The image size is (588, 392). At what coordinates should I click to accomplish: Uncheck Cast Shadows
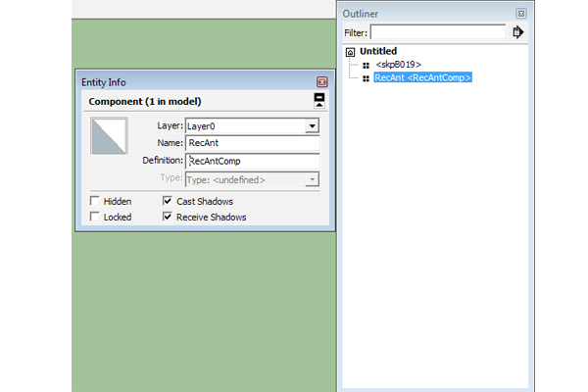point(168,201)
